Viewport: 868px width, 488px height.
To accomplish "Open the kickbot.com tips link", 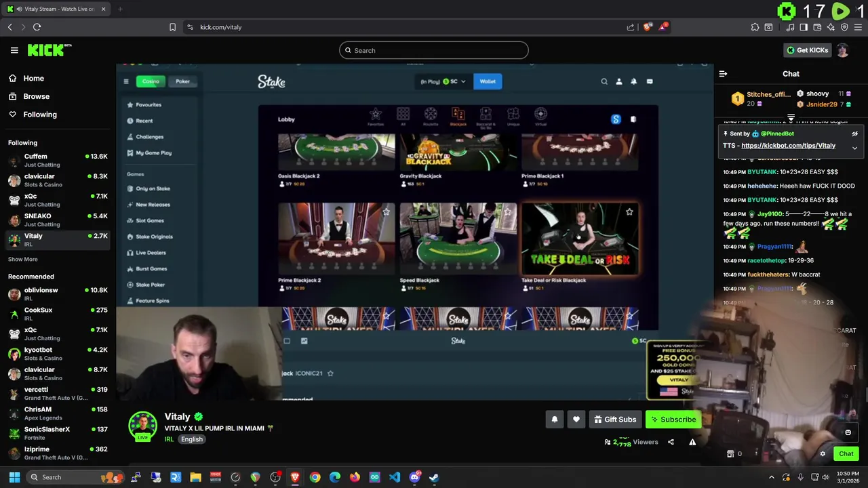I will (x=788, y=146).
